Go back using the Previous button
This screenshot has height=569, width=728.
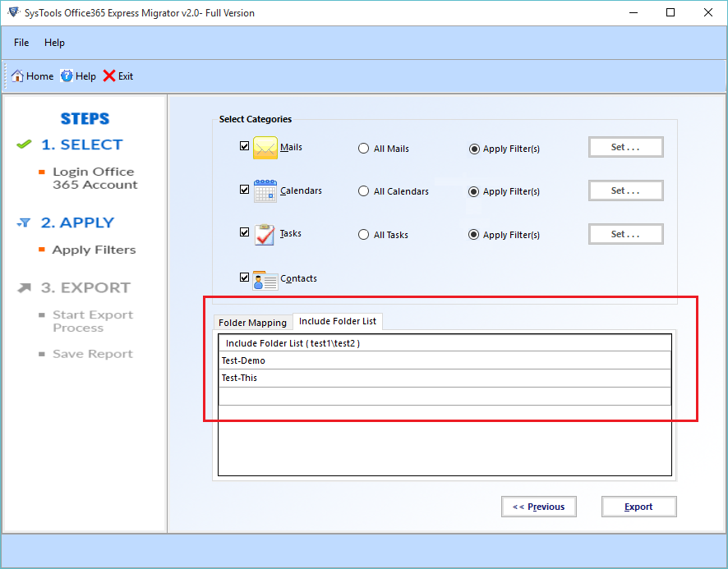(x=539, y=506)
